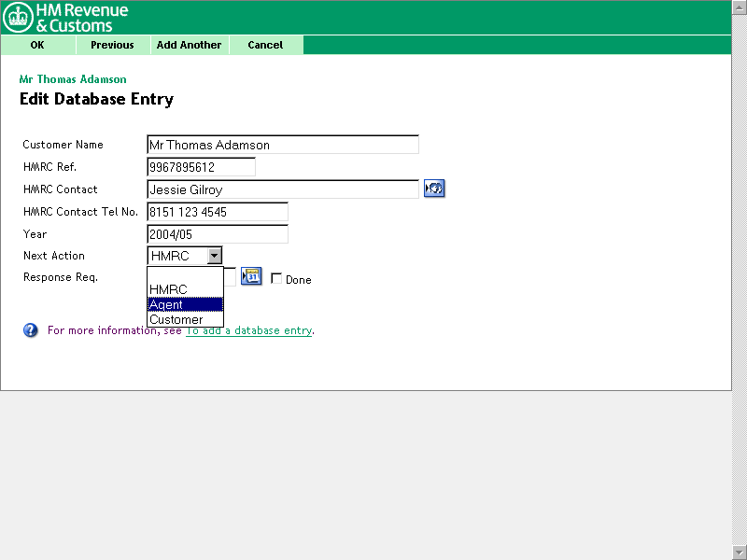The height and width of the screenshot is (560, 747).
Task: Tick the Done checkbox
Action: click(x=276, y=279)
